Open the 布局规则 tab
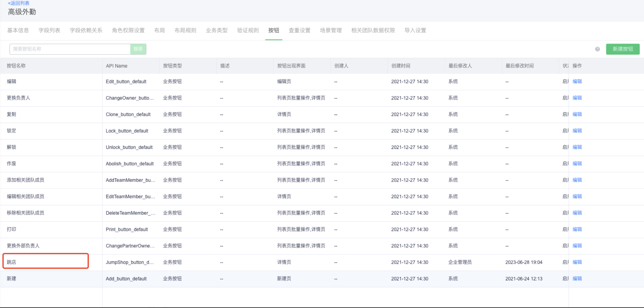644x308 pixels. 185,30
